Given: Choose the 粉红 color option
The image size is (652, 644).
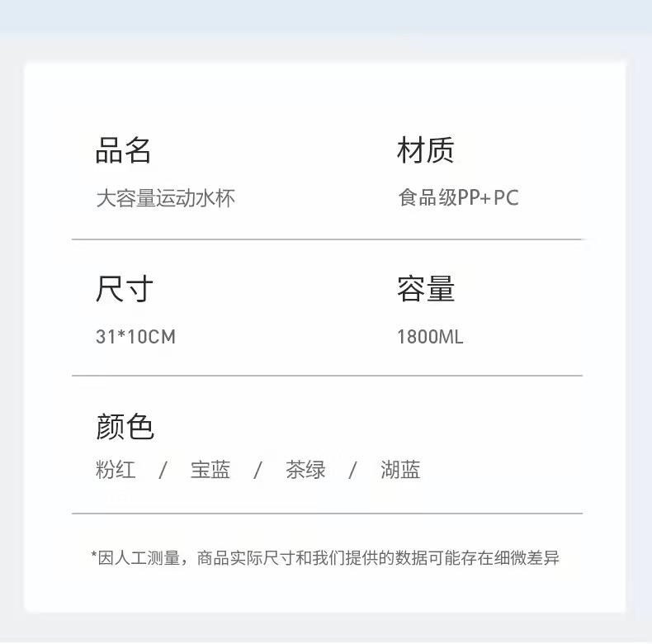Looking at the screenshot, I should (116, 471).
